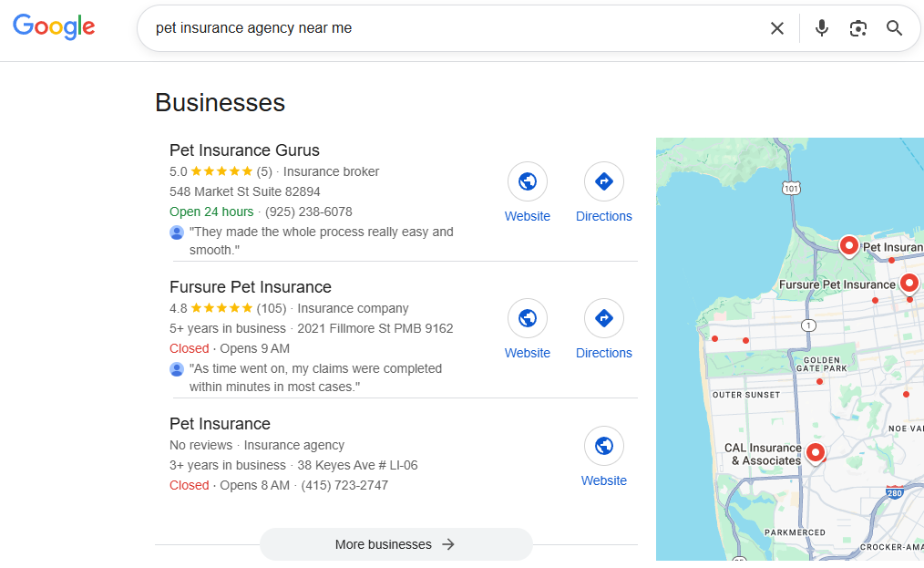Image resolution: width=924 pixels, height=568 pixels.
Task: Get directions to Fursure Pet Insurance
Action: pyautogui.click(x=603, y=318)
